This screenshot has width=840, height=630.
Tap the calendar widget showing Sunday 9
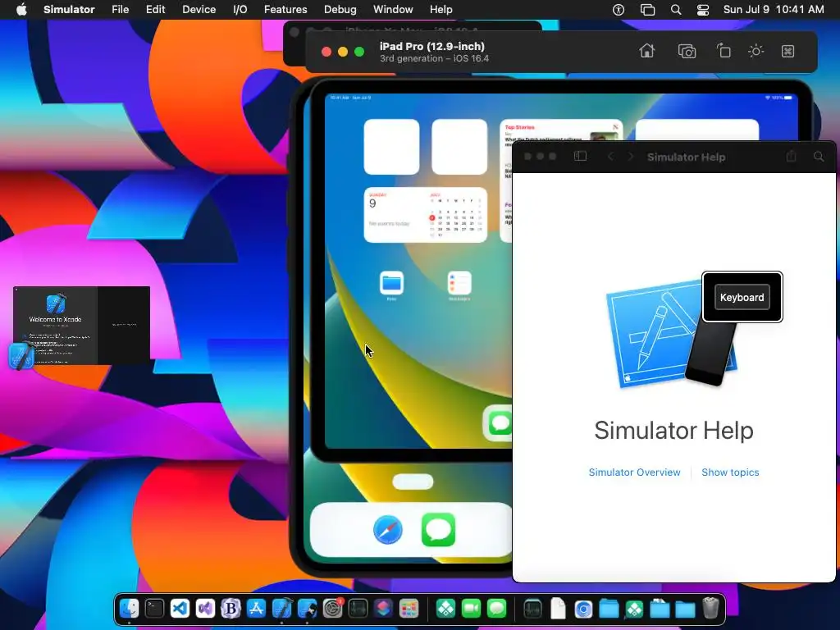click(x=426, y=215)
